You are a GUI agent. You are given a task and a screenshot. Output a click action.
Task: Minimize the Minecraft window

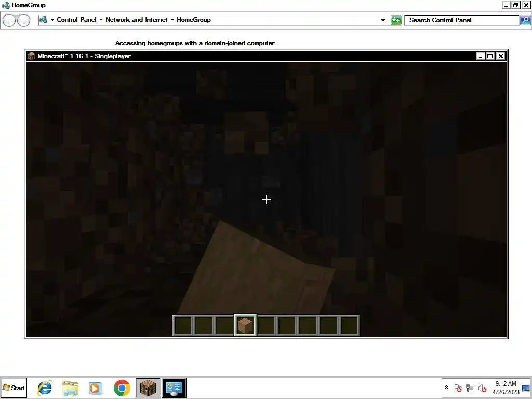[481, 56]
